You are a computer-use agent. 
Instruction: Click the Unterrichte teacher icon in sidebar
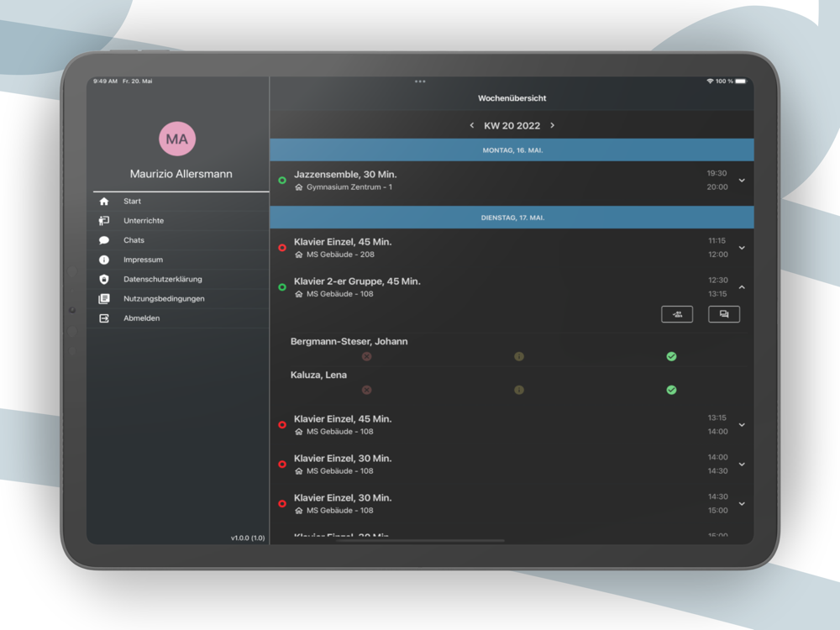coord(104,221)
